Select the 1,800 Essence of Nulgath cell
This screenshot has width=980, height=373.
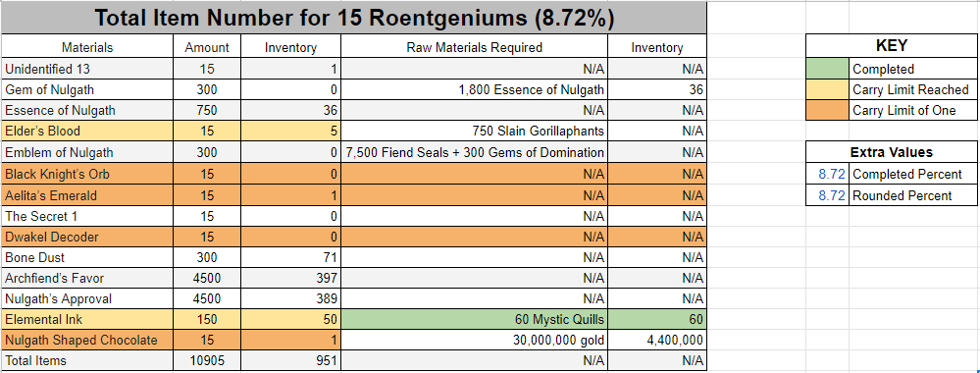pos(475,90)
